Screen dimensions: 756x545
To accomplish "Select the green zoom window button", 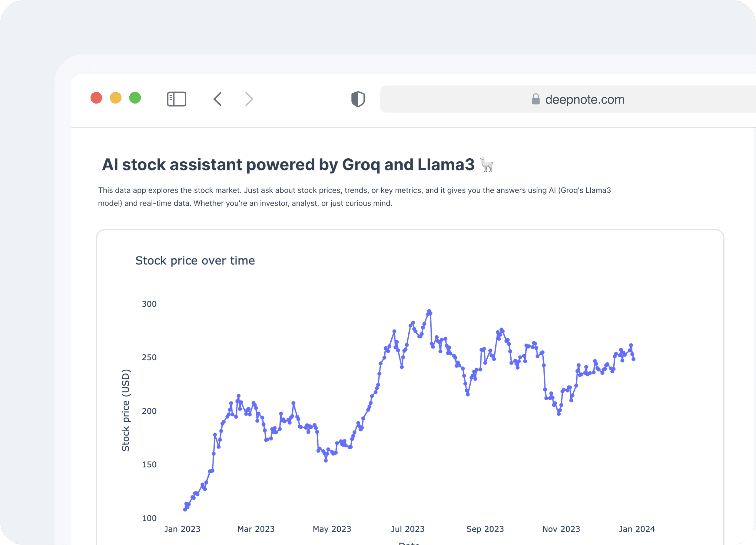I will point(135,98).
